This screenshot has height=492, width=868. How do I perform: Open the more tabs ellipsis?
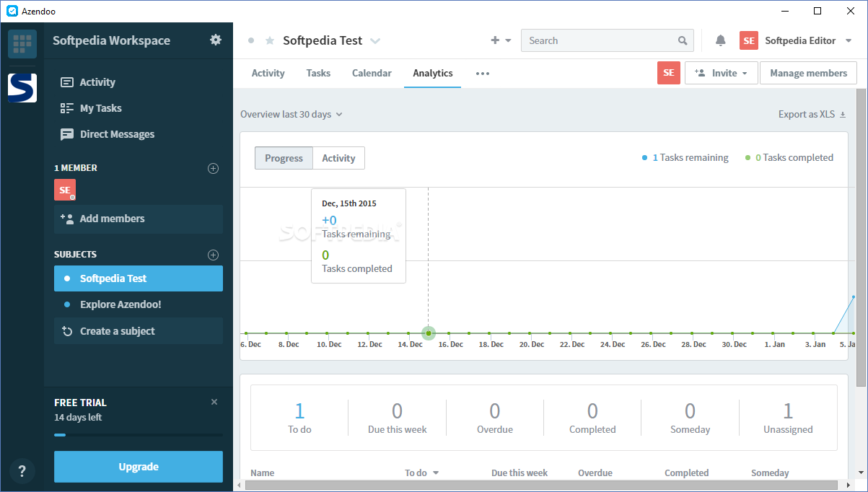point(483,74)
